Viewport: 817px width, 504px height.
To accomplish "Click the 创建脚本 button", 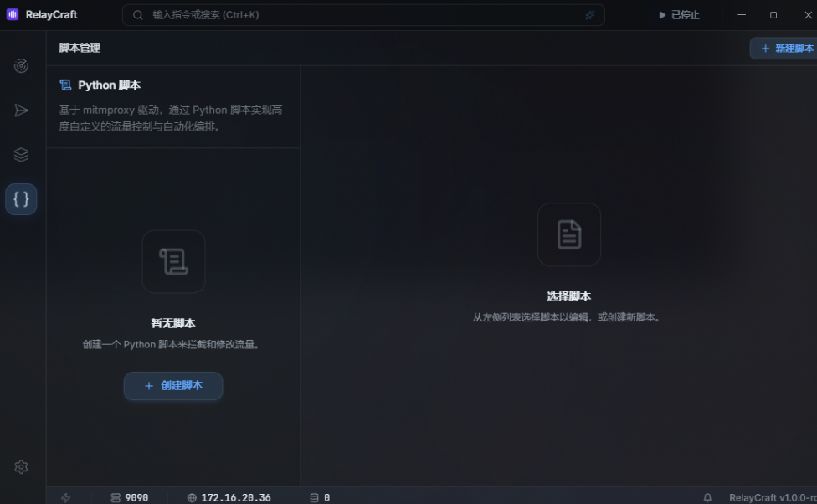I will click(x=173, y=386).
